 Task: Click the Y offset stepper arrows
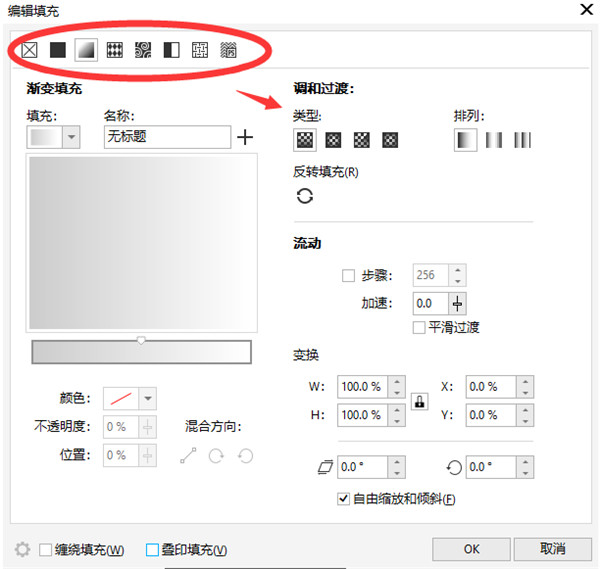[525, 415]
